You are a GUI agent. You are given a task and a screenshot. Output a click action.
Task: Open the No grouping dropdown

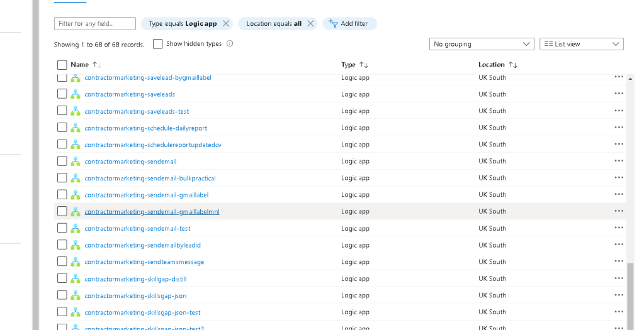click(482, 44)
